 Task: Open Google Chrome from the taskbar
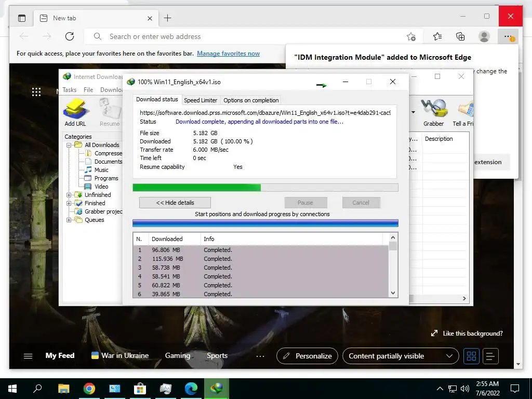89,389
